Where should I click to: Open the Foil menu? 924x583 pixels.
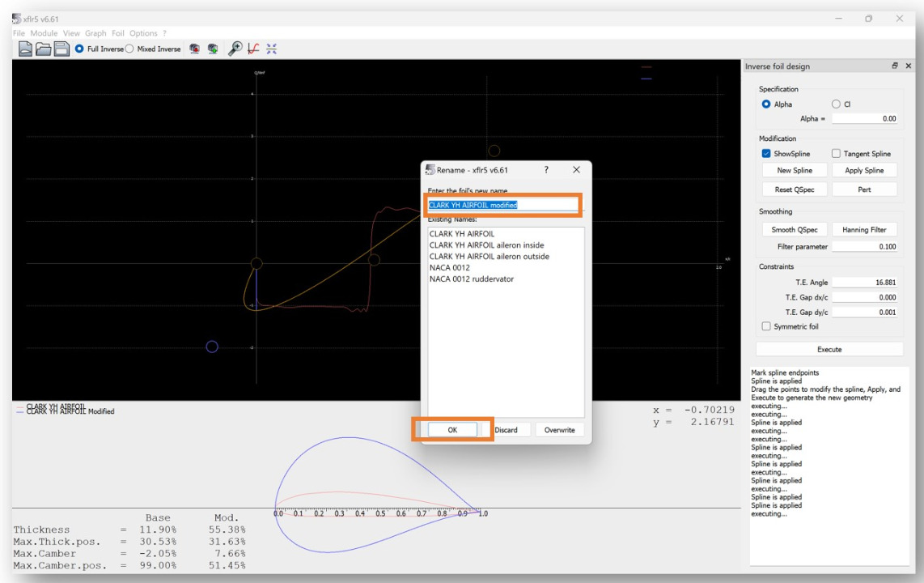point(118,33)
